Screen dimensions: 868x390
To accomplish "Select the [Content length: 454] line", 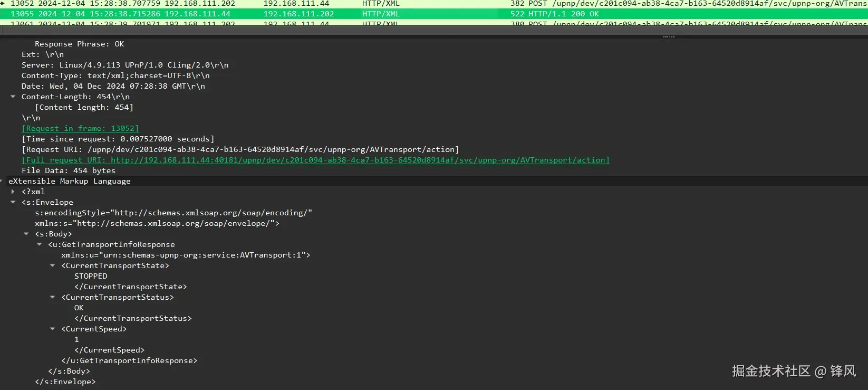I will 84,107.
